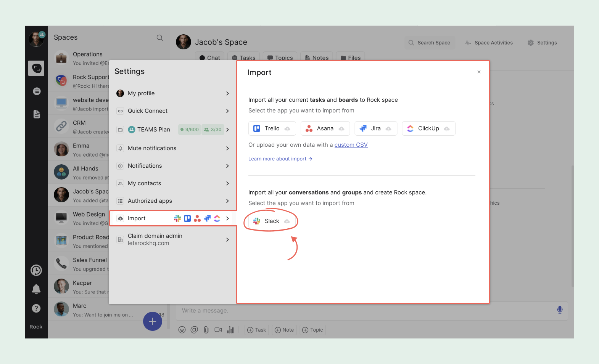Click the chat area vertical scrollbar
This screenshot has height=364, width=599.
coord(572,226)
